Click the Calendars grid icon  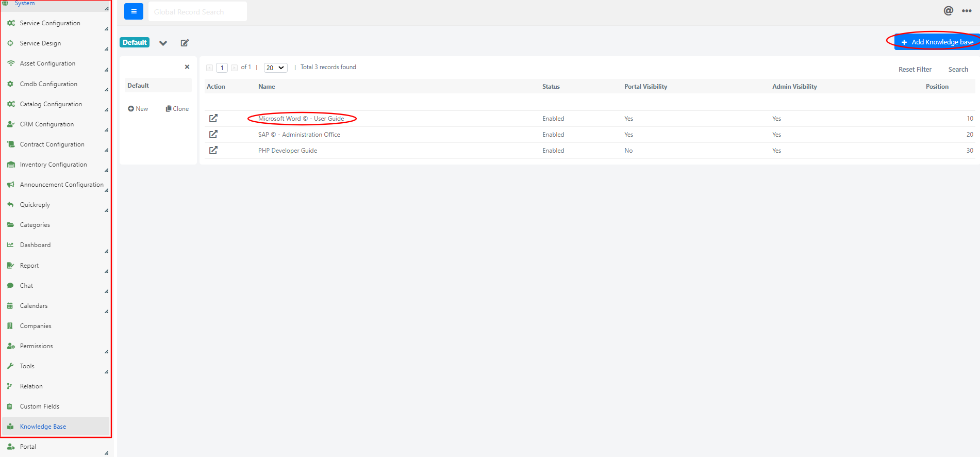click(x=10, y=306)
